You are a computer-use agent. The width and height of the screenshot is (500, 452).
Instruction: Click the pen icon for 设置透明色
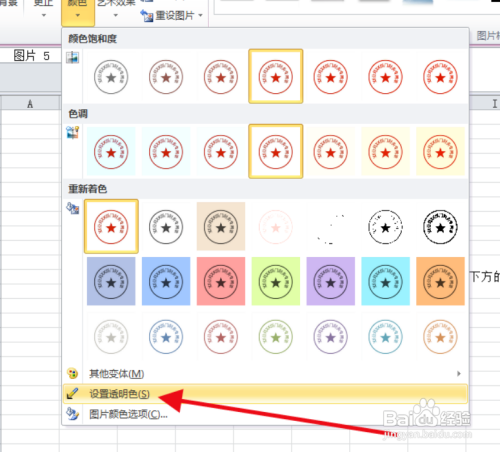(72, 393)
